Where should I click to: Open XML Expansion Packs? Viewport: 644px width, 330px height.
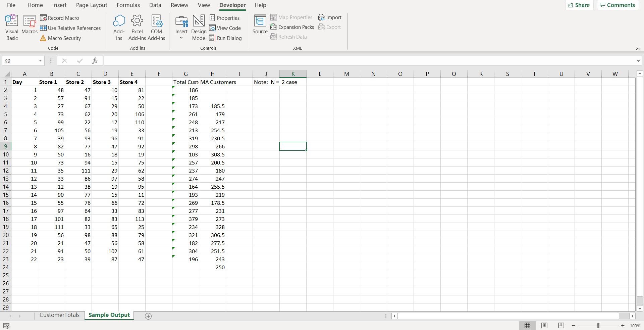292,27
